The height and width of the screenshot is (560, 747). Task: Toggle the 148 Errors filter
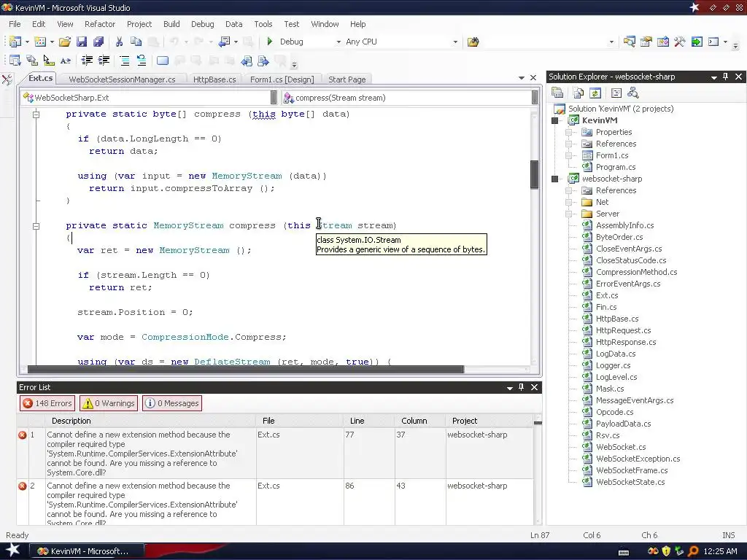click(x=47, y=403)
